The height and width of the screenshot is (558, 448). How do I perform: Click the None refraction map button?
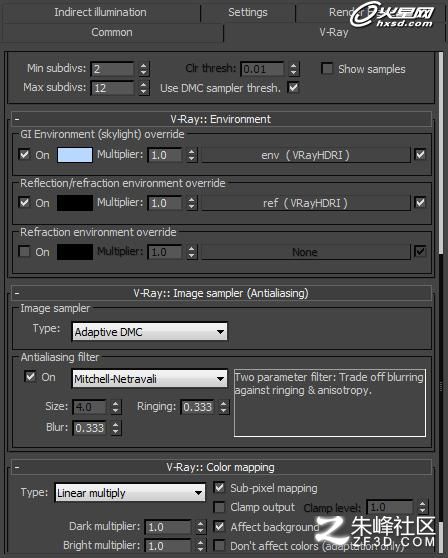coord(306,252)
